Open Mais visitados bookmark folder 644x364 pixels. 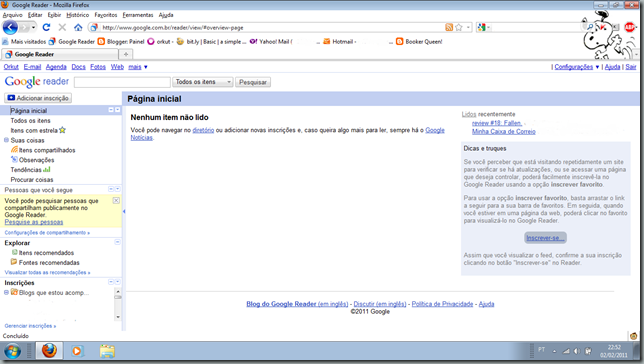click(24, 41)
